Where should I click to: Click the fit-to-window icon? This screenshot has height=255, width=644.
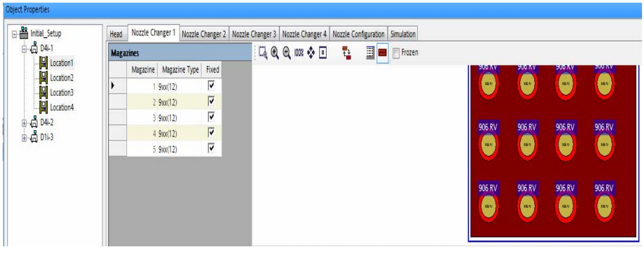click(323, 53)
